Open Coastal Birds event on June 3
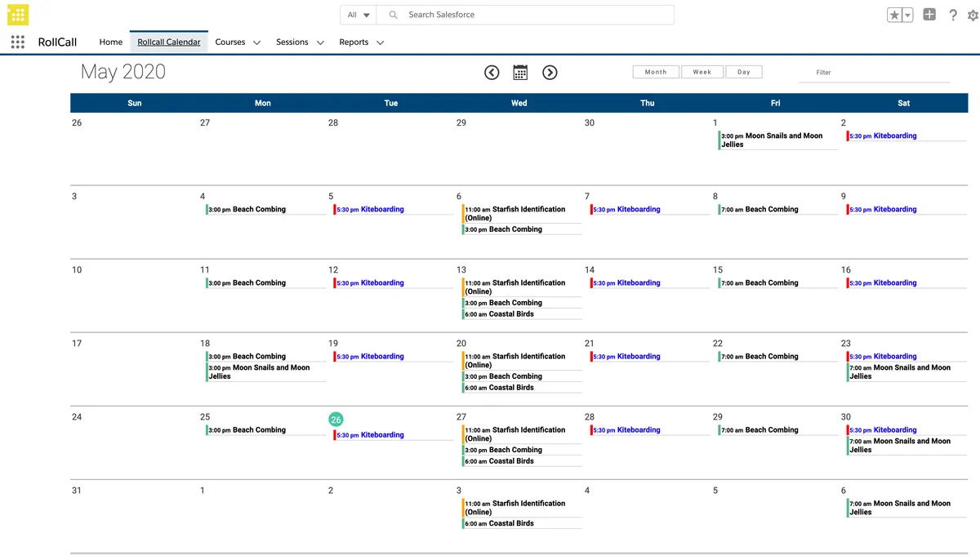Image resolution: width=980 pixels, height=560 pixels. 522,524
